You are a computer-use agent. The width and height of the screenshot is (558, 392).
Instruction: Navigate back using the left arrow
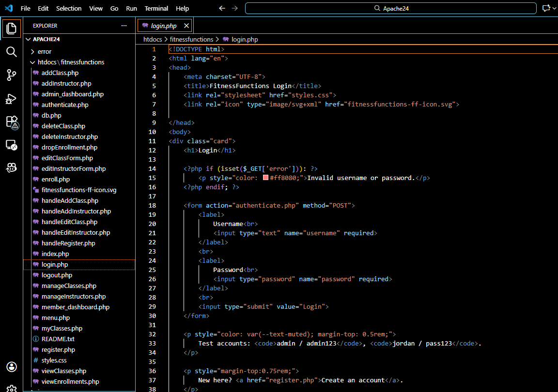click(x=222, y=8)
